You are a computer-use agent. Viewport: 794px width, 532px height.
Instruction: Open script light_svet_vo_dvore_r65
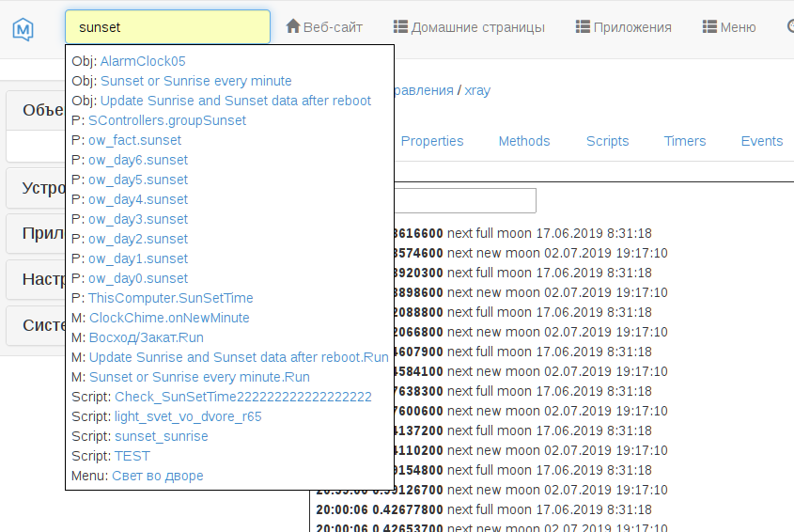tap(188, 417)
